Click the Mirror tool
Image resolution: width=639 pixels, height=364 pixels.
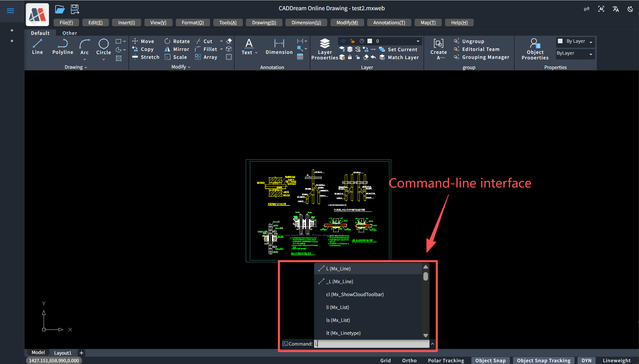pyautogui.click(x=177, y=49)
